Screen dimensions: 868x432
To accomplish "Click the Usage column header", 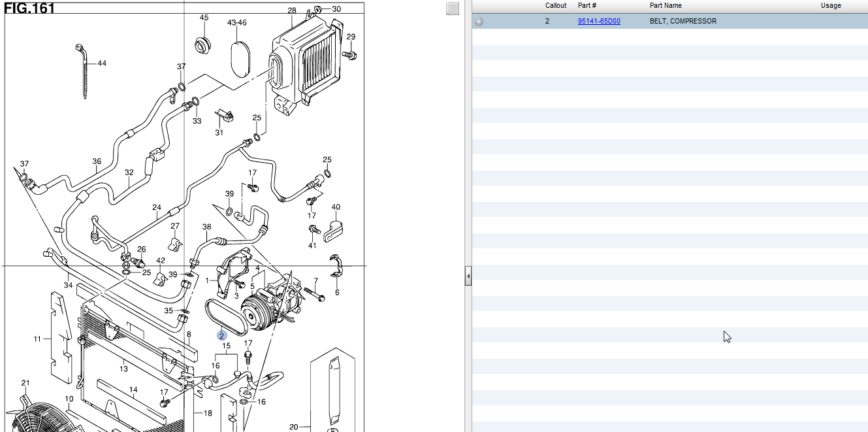I will click(831, 6).
